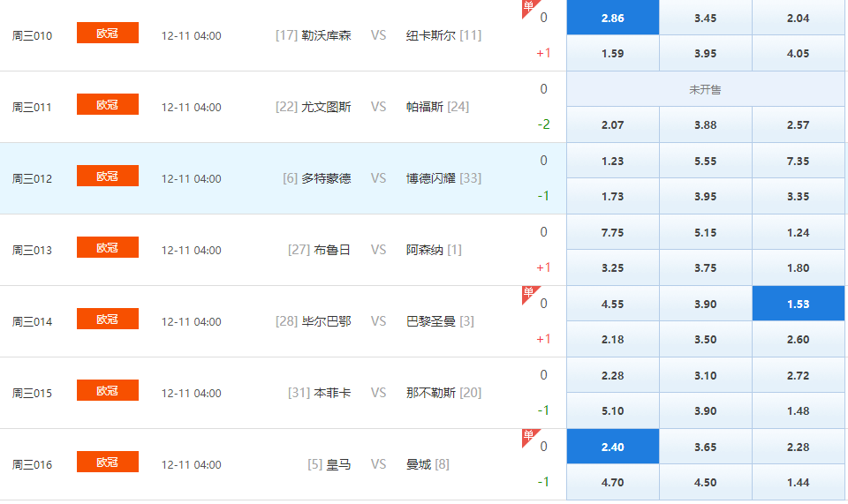The image size is (848, 504).
Task: Select 2.57 handicap odds for 帕福斯
Action: coord(798,124)
